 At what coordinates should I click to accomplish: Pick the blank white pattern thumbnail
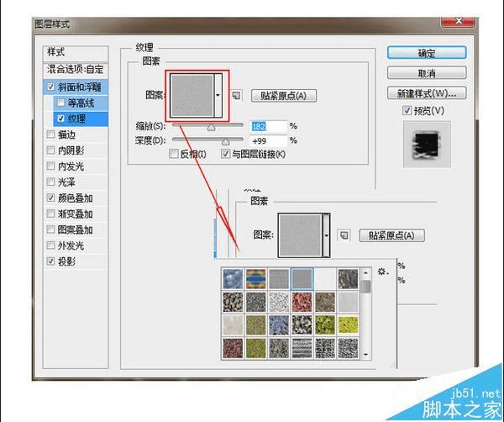325,278
